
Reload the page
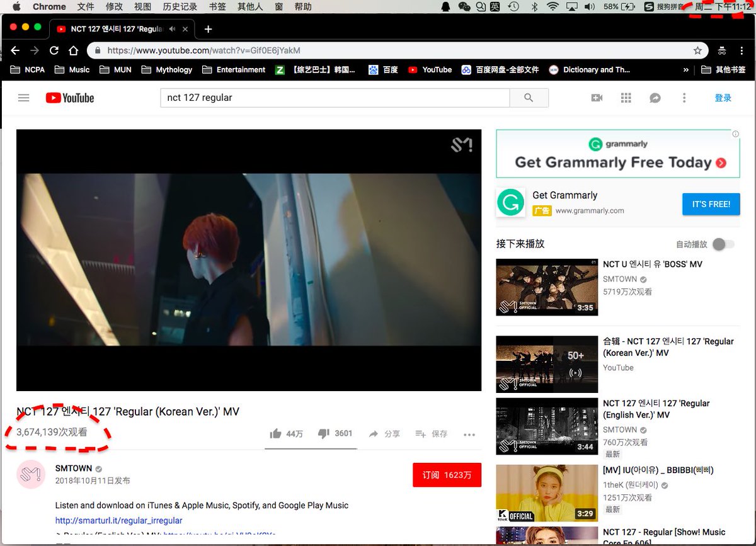pyautogui.click(x=54, y=50)
